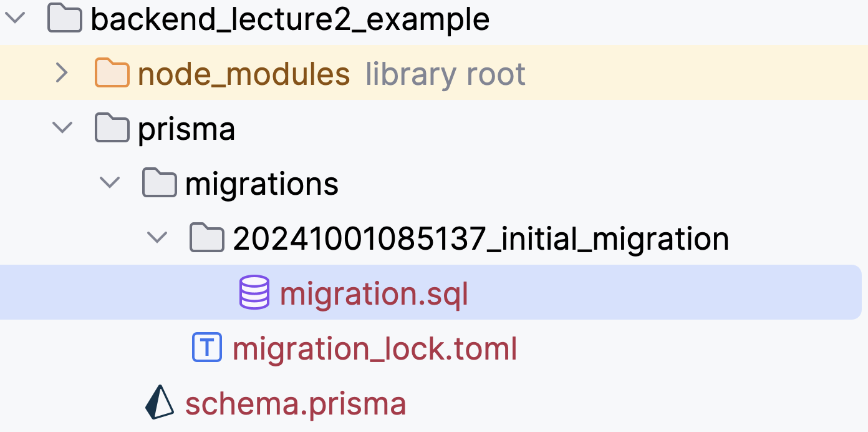The width and height of the screenshot is (868, 432).
Task: Click the Prisma logo icon beside schema.prisma
Action: tap(158, 403)
